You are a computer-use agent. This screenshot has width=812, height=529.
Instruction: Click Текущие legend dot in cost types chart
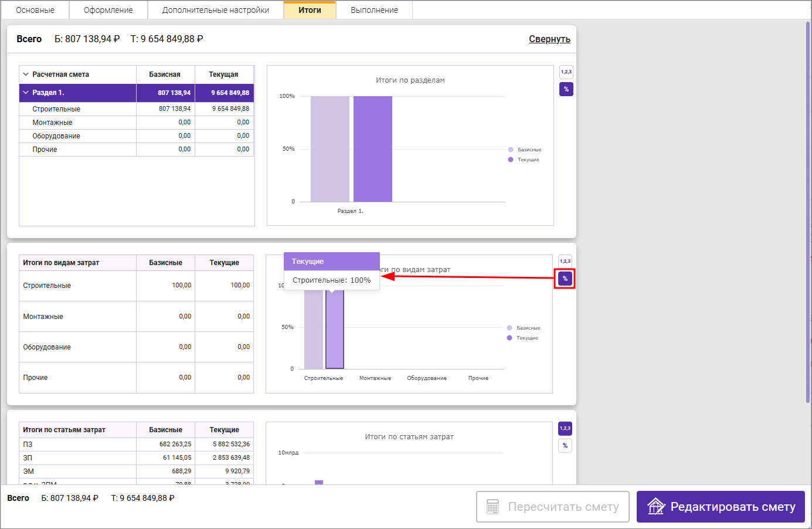tap(509, 338)
